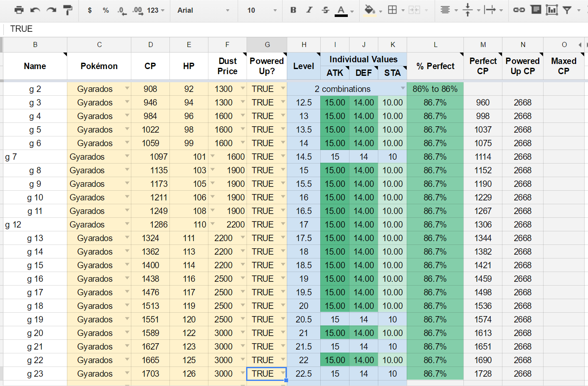588x386 pixels.
Task: Select the Perfect CP cell 1728
Action: [x=483, y=374]
